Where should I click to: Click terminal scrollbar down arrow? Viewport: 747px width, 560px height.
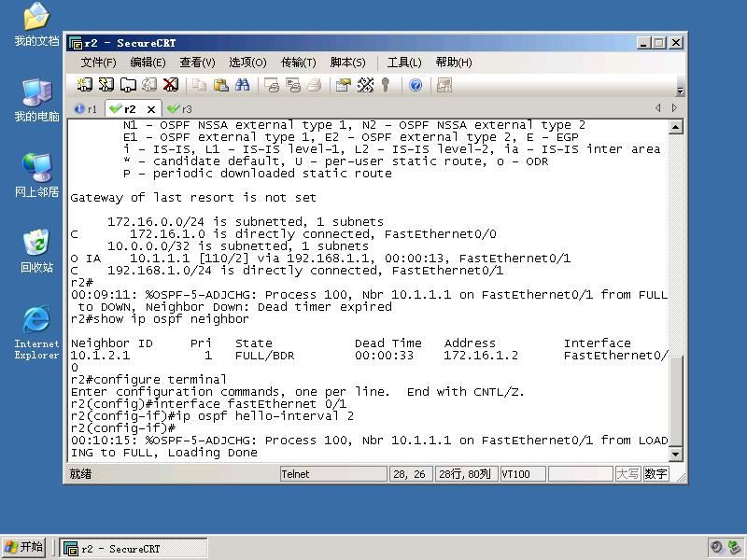pyautogui.click(x=675, y=454)
